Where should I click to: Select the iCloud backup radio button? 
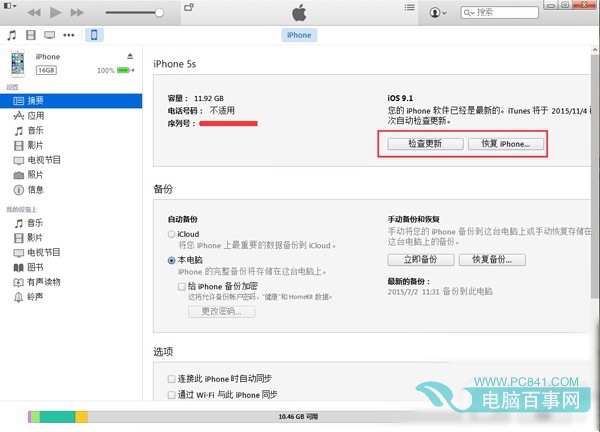171,234
